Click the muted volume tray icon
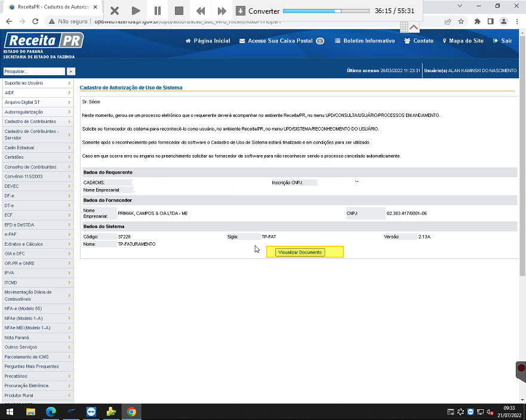The image size is (526, 420). (490, 412)
